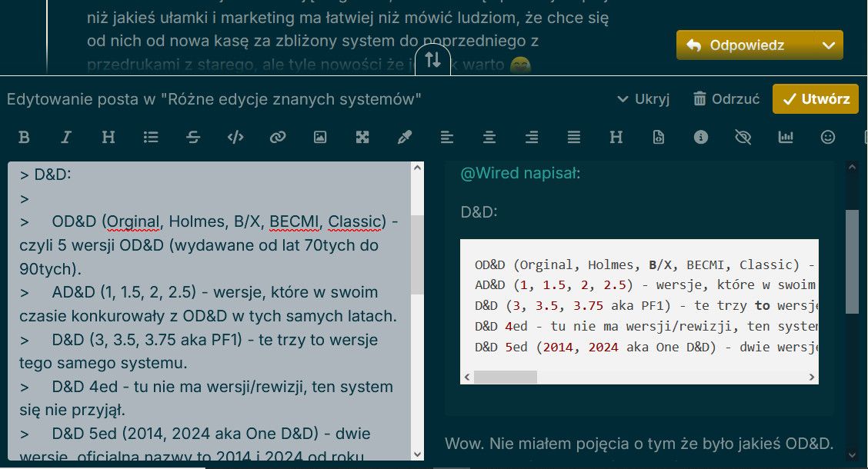Screen dimensions: 868x469
Task: Click the editor line 'D&D 5ed (2014, 2024 aka One D&D)'
Action: 185,434
